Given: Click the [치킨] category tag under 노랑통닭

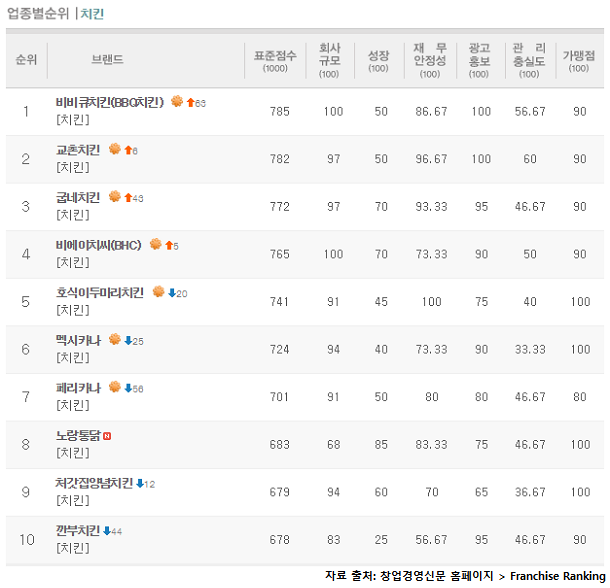Looking at the screenshot, I should (73, 453).
